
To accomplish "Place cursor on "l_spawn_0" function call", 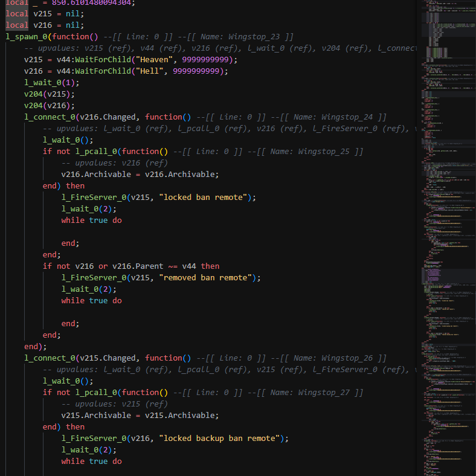I will 27,37.
